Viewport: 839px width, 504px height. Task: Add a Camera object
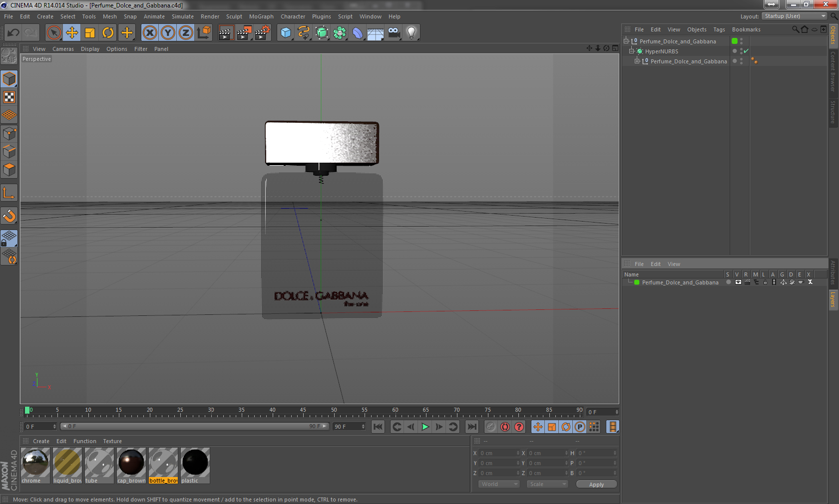point(394,33)
